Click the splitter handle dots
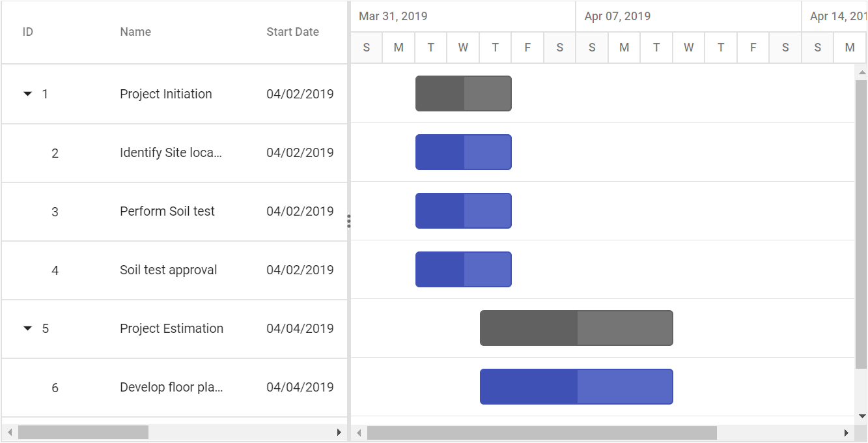 click(x=349, y=221)
